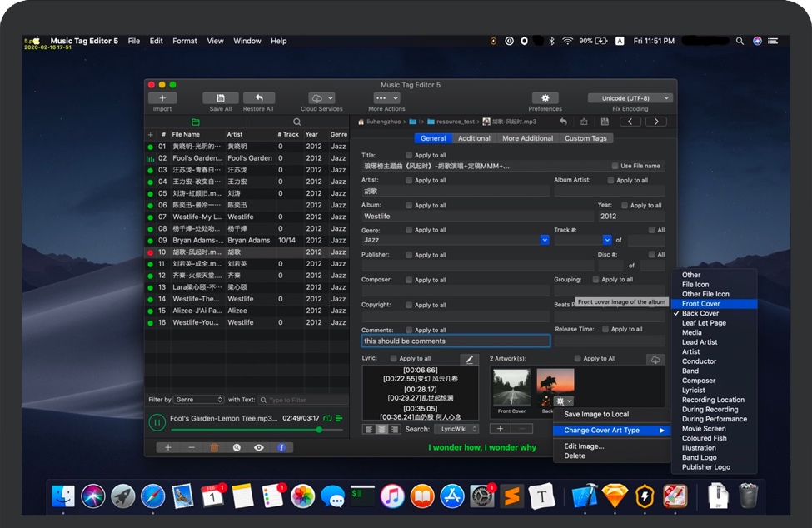This screenshot has height=528, width=812.
Task: Click the Import toolbar button
Action: [162, 98]
